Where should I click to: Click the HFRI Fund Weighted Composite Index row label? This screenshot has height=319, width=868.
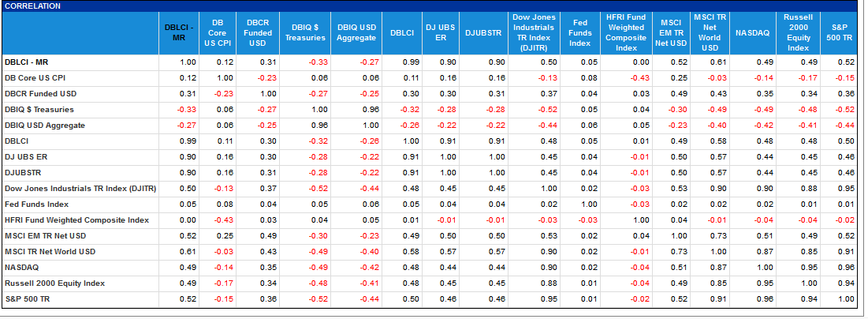click(76, 220)
